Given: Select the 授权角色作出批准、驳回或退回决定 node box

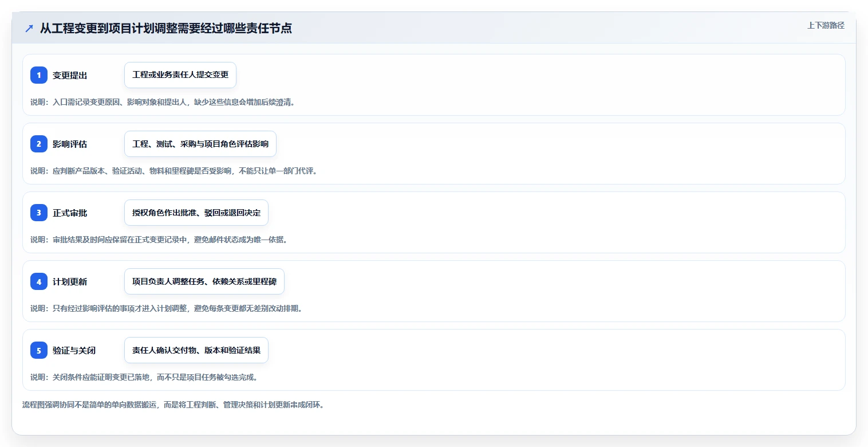Looking at the screenshot, I should click(196, 213).
